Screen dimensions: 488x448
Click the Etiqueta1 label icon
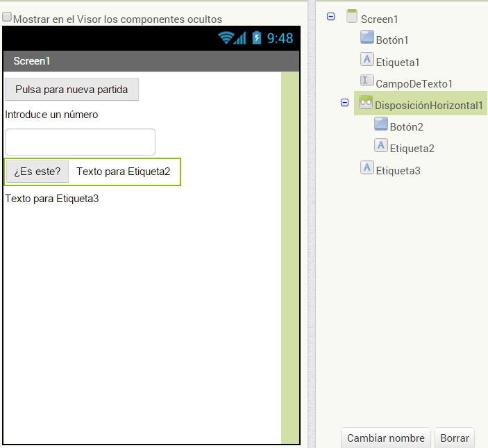[x=367, y=60]
